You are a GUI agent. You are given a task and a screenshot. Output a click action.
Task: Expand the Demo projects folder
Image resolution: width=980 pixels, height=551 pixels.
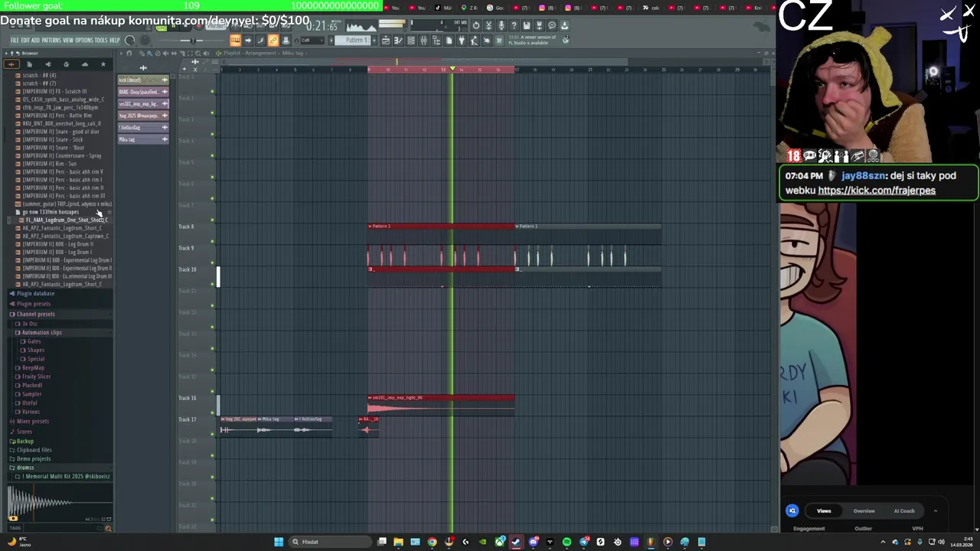[33, 459]
